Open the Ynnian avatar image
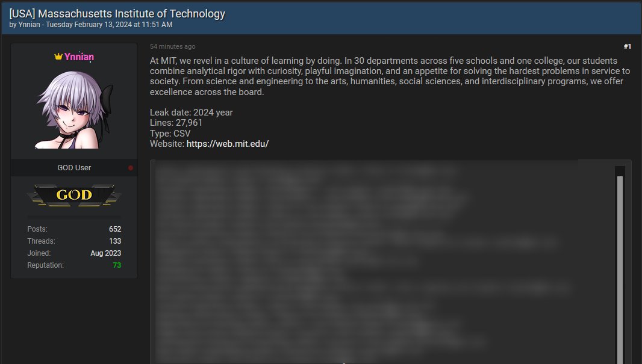 [74, 110]
